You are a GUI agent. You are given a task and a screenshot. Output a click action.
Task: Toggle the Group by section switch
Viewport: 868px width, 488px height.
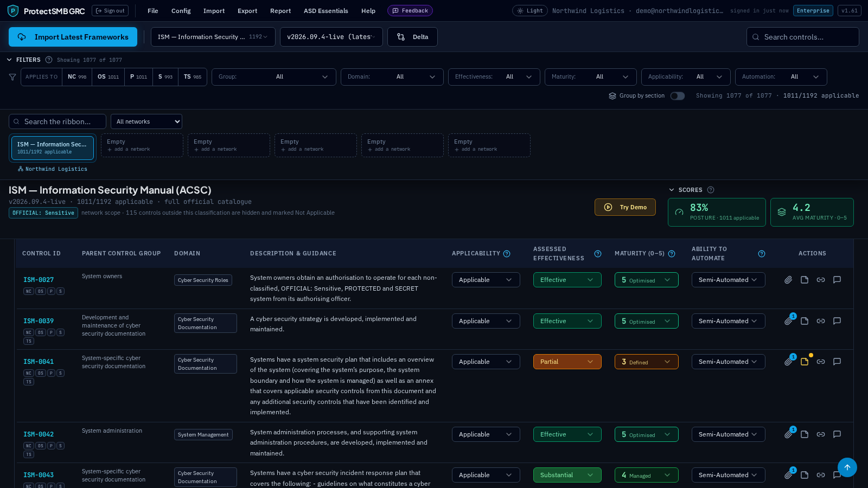(x=678, y=96)
